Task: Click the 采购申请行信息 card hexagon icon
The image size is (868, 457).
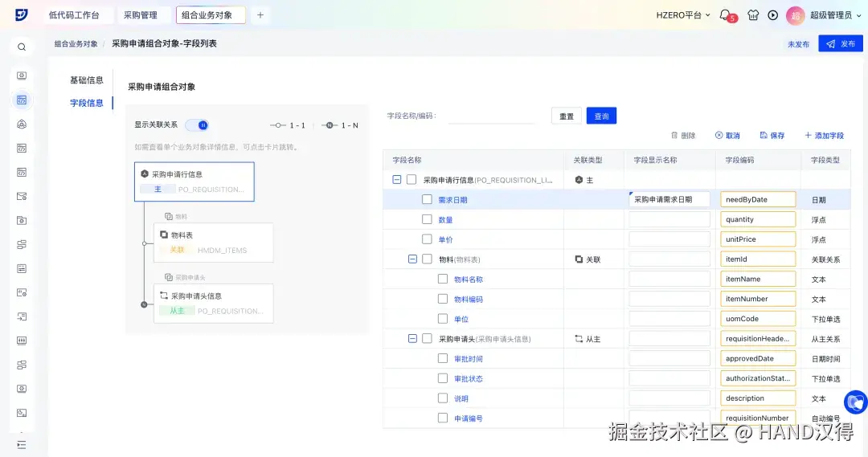Action: (145, 173)
